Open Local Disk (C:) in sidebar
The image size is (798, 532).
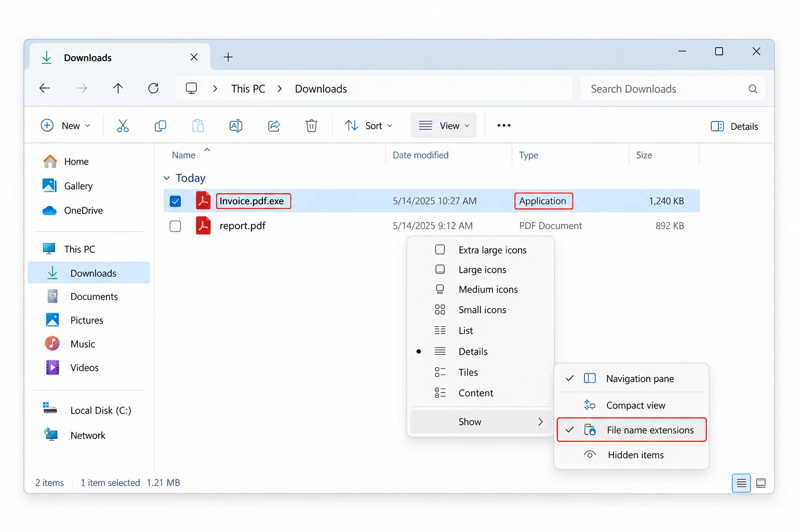[101, 410]
